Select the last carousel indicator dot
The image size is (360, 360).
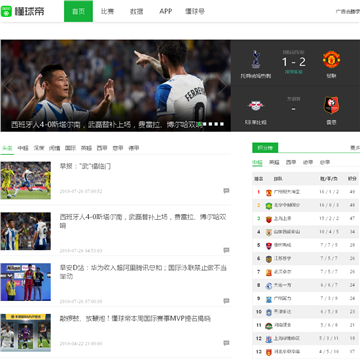(222, 124)
